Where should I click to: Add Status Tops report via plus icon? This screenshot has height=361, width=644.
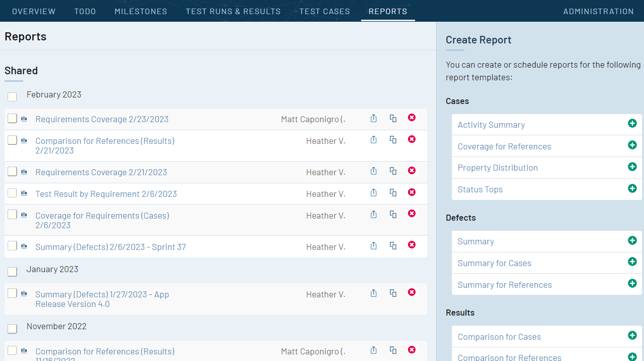click(632, 188)
